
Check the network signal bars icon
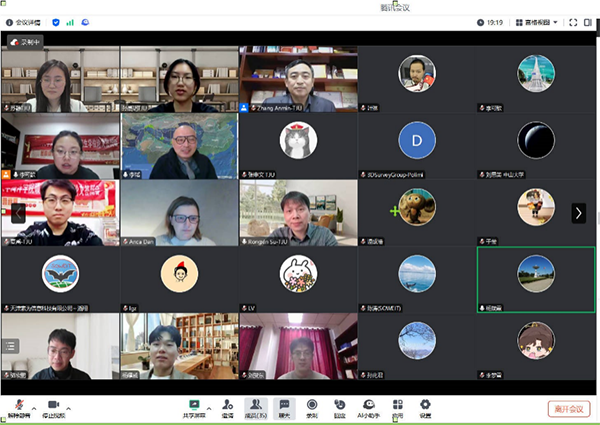click(70, 21)
